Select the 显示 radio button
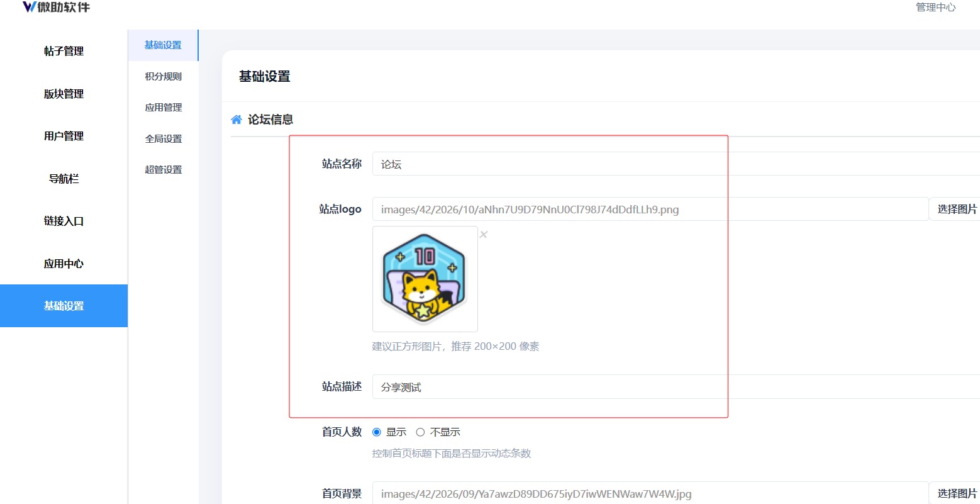Viewport: 980px width, 504px height. [x=377, y=432]
